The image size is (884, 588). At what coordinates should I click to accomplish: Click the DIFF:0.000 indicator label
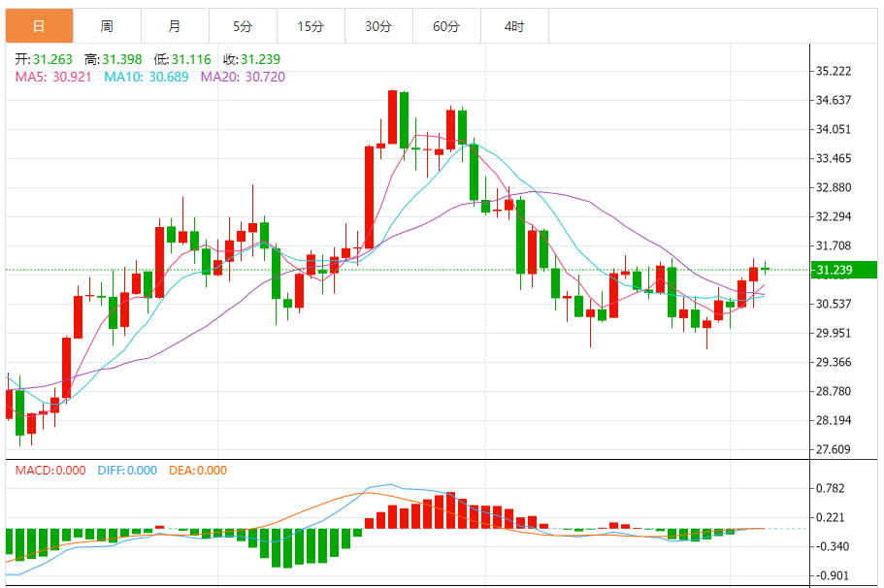point(127,471)
